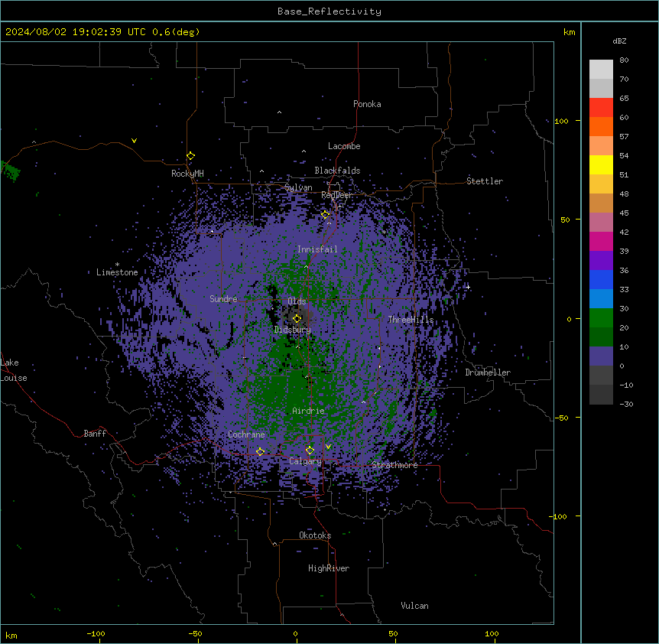Click the -50 tick on the vertical km axis
The image size is (659, 644).
pyautogui.click(x=561, y=418)
